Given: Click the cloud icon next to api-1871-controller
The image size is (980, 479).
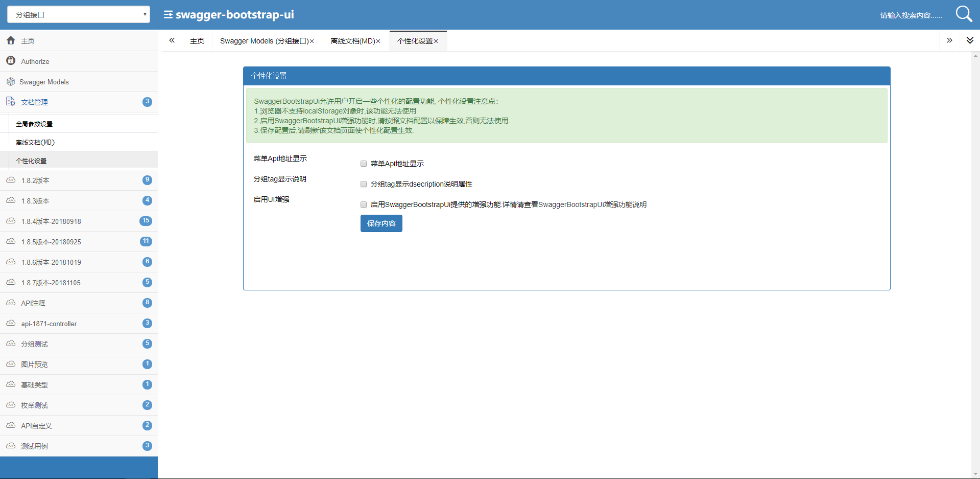Looking at the screenshot, I should coord(11,323).
